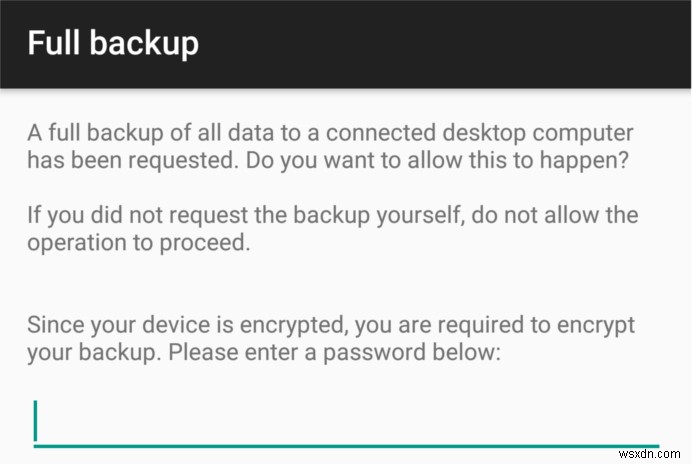Click the blinking teal text cursor

pos(35,421)
